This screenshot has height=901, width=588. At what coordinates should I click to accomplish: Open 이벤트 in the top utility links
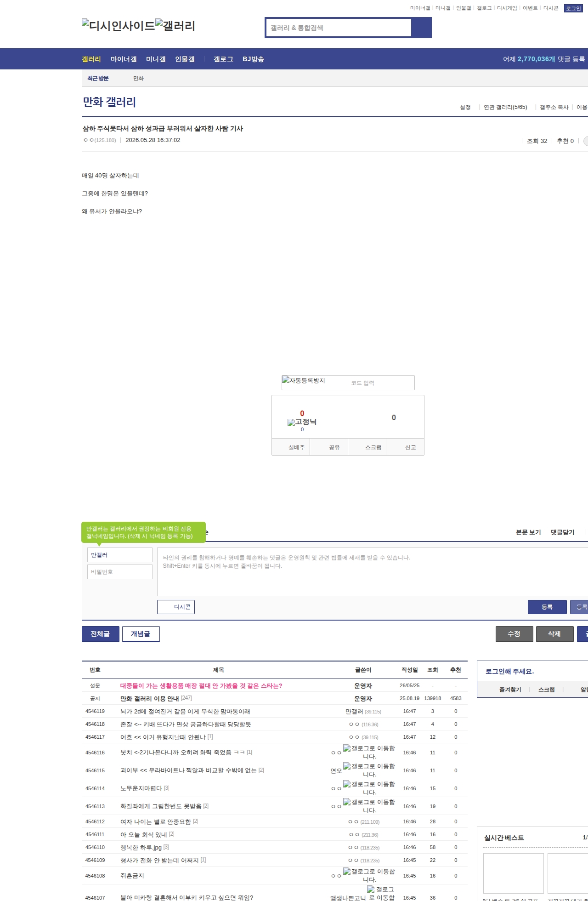click(x=530, y=8)
